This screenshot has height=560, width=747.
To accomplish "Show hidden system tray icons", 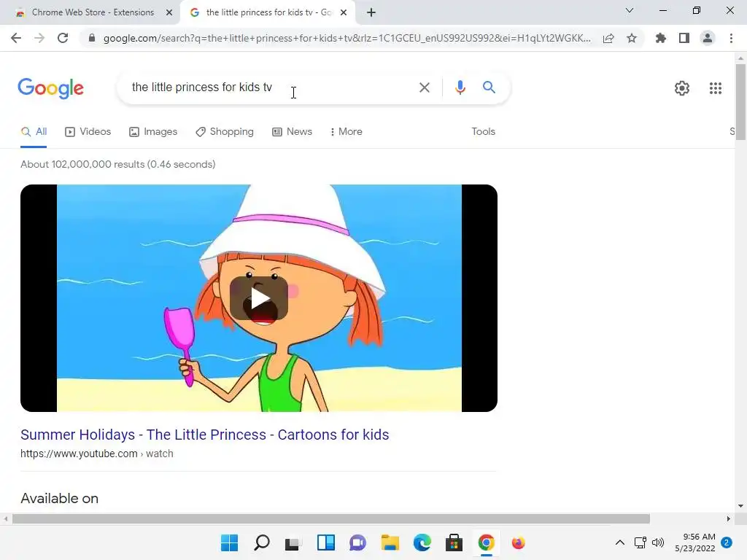I will point(620,542).
